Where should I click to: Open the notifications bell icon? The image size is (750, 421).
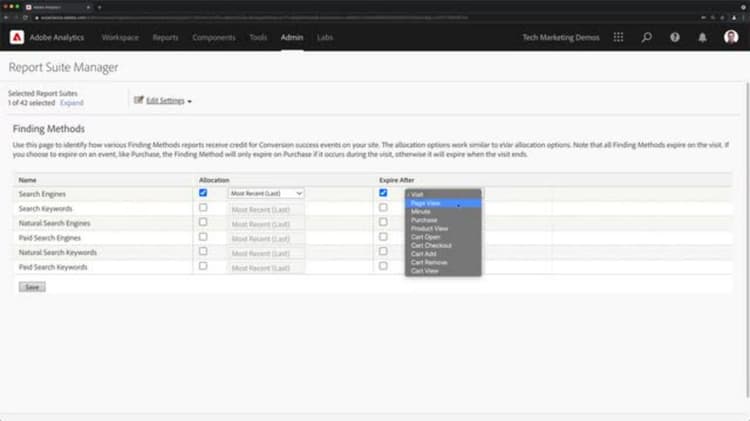(x=702, y=37)
